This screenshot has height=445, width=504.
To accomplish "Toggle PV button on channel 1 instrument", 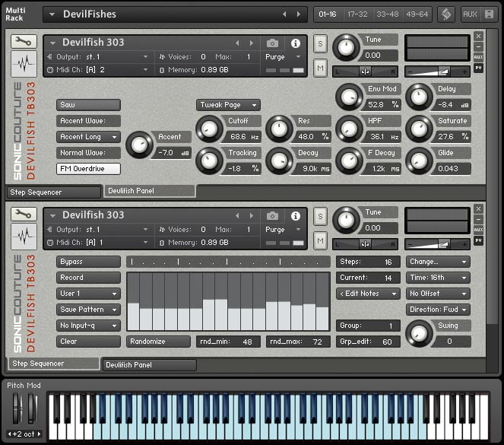I will pyautogui.click(x=478, y=240).
